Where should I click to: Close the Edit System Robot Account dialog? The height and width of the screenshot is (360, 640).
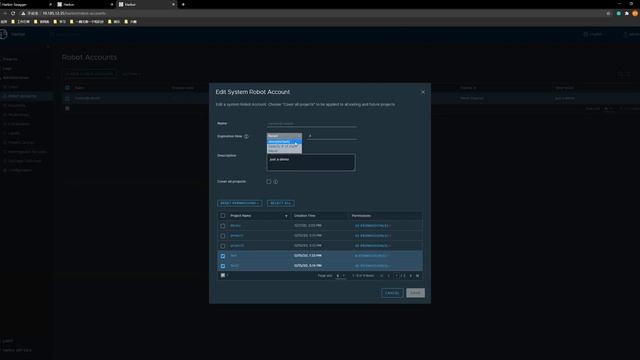pos(423,92)
